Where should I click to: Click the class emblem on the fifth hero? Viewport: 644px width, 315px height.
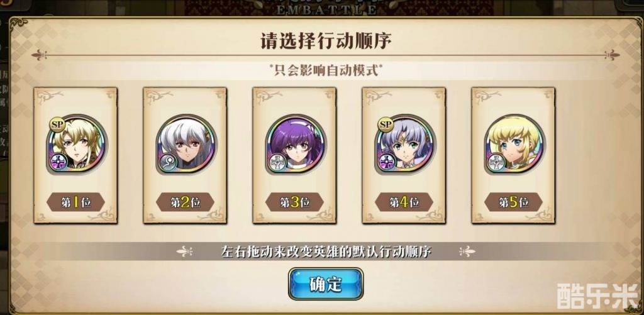tap(496, 162)
